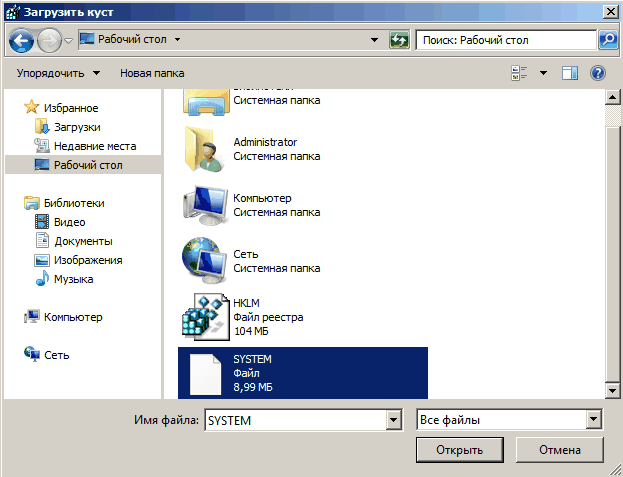Image resolution: width=623 pixels, height=477 pixels.
Task: Open recent pages arrow beside forward button
Action: click(x=69, y=41)
